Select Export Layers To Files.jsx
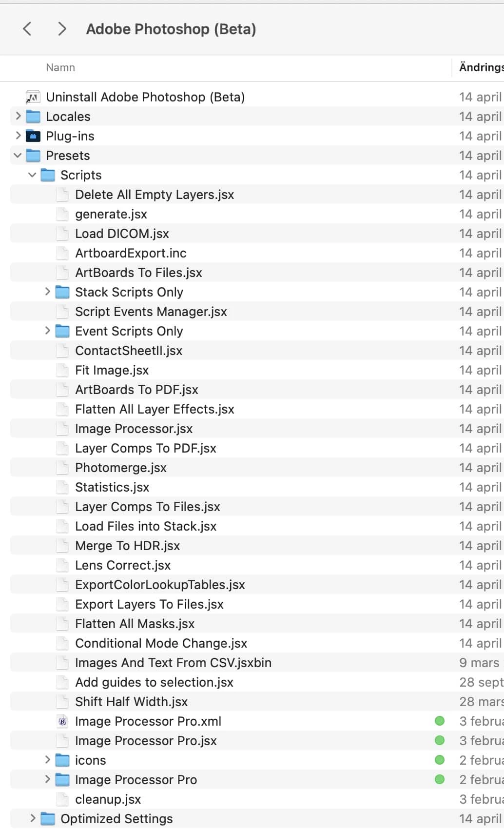The height and width of the screenshot is (830, 504). (149, 604)
